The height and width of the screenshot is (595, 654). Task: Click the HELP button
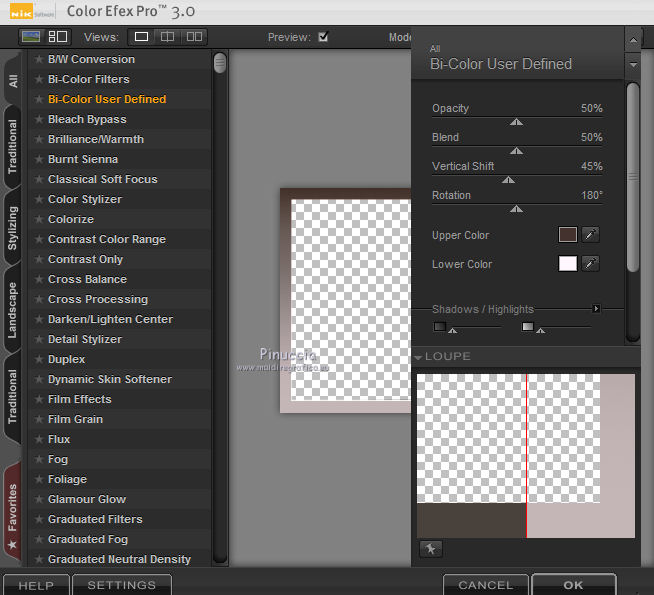[x=36, y=585]
